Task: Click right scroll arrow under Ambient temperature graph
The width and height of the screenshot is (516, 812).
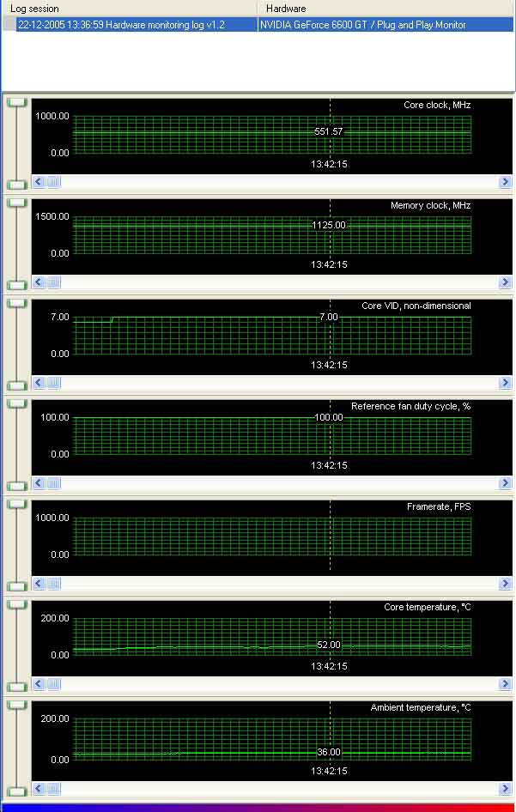Action: pyautogui.click(x=505, y=789)
